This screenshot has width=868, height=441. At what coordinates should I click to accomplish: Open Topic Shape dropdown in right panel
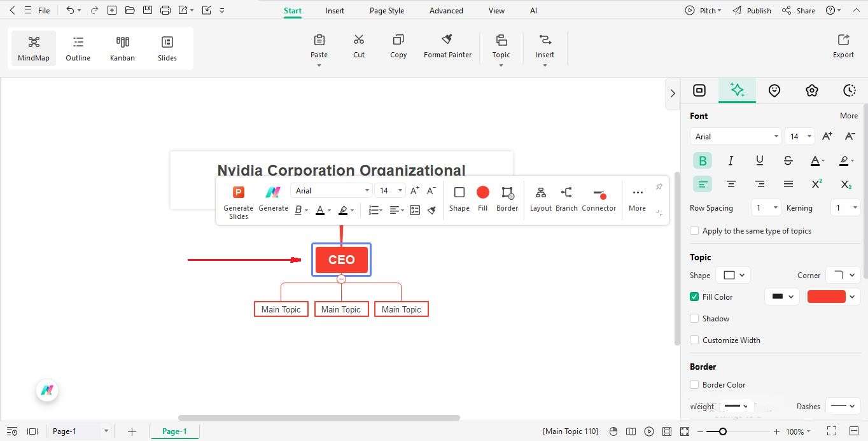pos(733,275)
